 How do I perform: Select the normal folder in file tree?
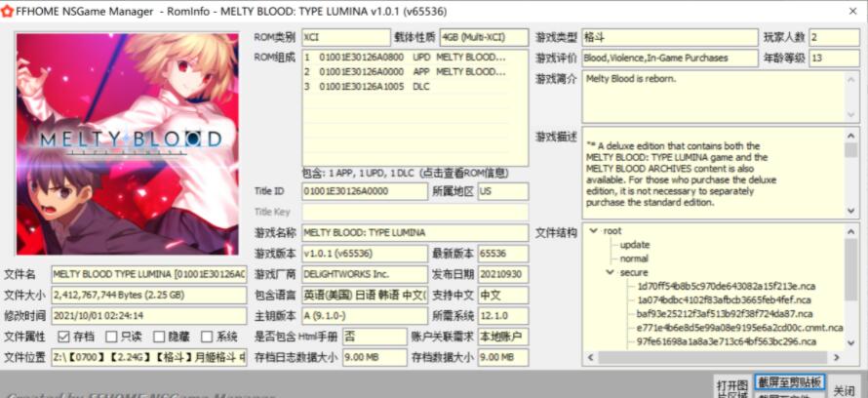[x=634, y=259]
